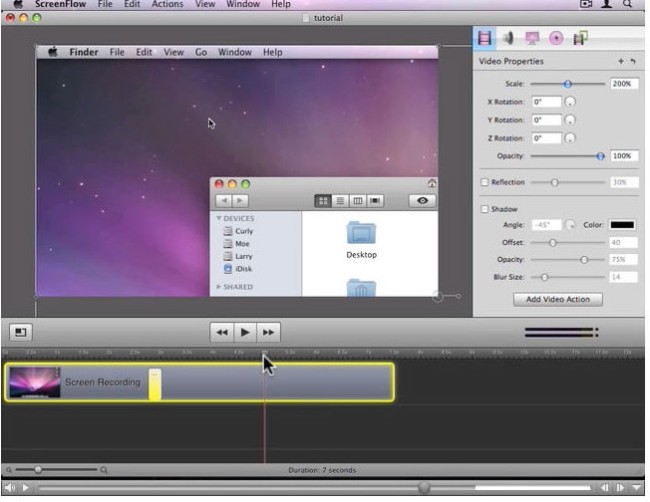Open the Video Properties tab icon
The image size is (650, 502).
tap(484, 38)
